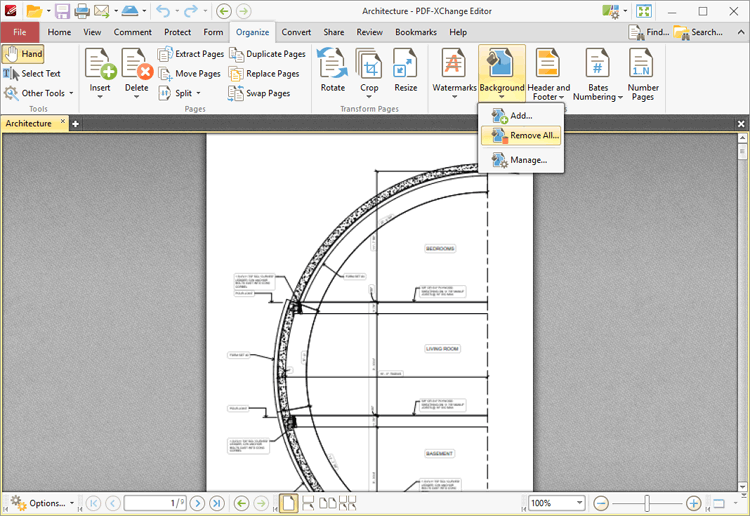The width and height of the screenshot is (750, 516).
Task: Open the Watermarks tool
Action: [454, 71]
